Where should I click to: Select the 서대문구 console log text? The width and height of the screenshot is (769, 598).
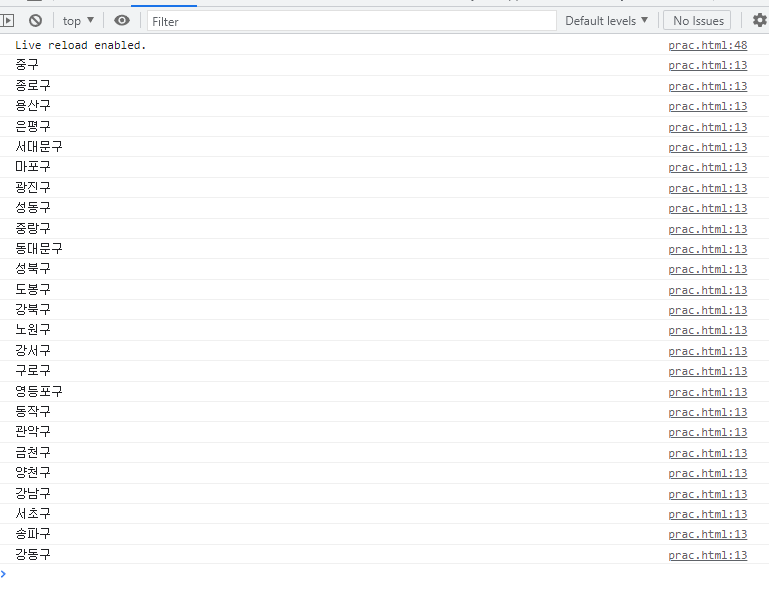39,146
